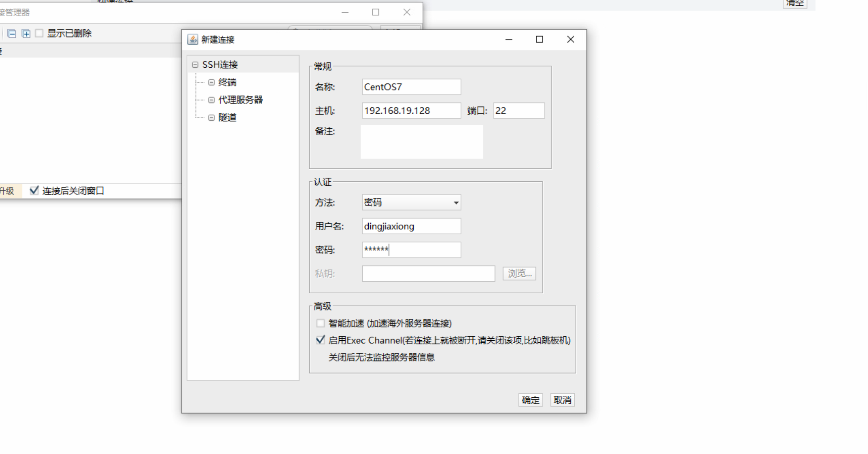This screenshot has width=868, height=454.
Task: Enable 智能加速 checkbox
Action: [321, 323]
